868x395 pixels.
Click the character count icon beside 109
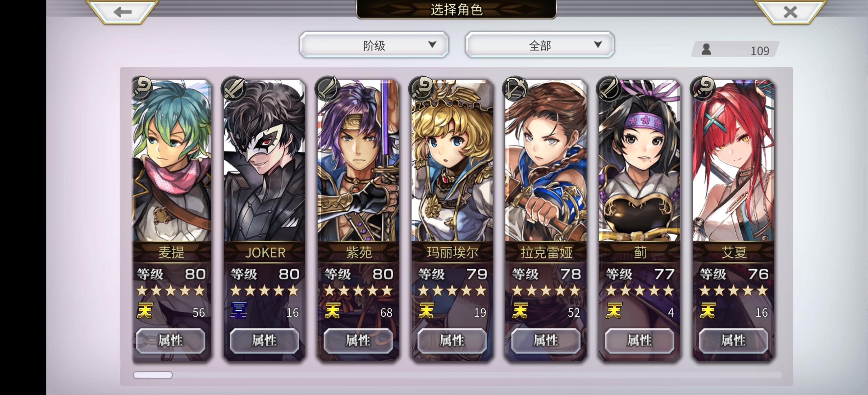point(706,50)
